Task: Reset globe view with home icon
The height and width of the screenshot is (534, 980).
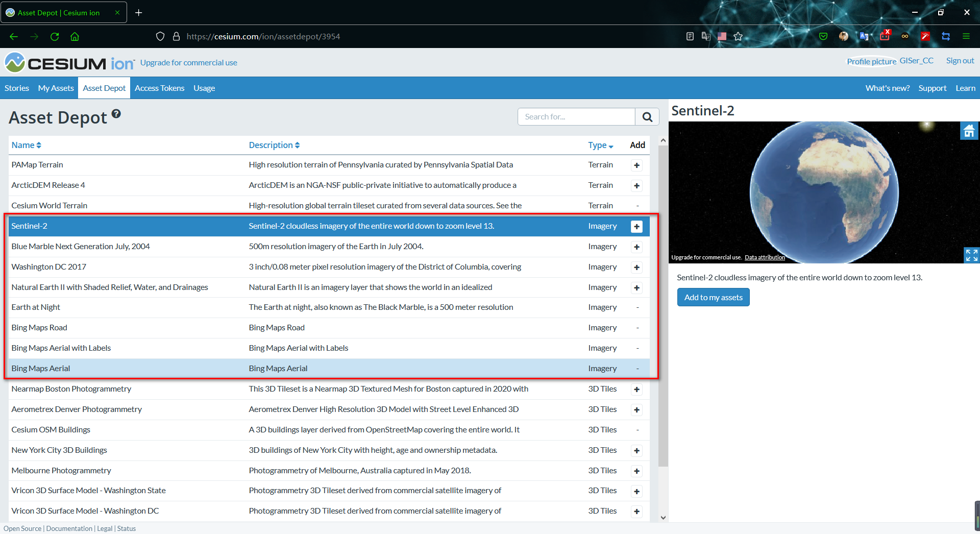Action: click(969, 131)
